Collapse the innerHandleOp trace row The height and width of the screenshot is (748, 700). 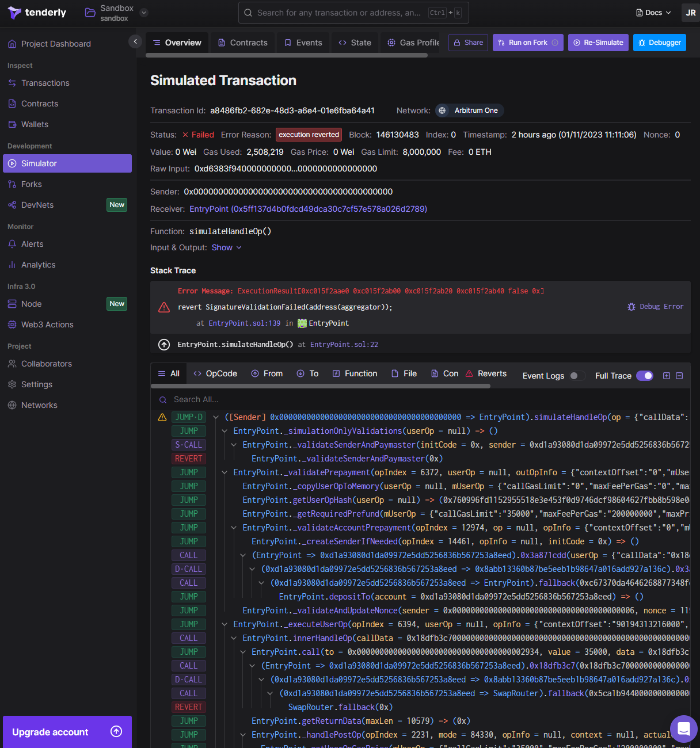pos(234,638)
